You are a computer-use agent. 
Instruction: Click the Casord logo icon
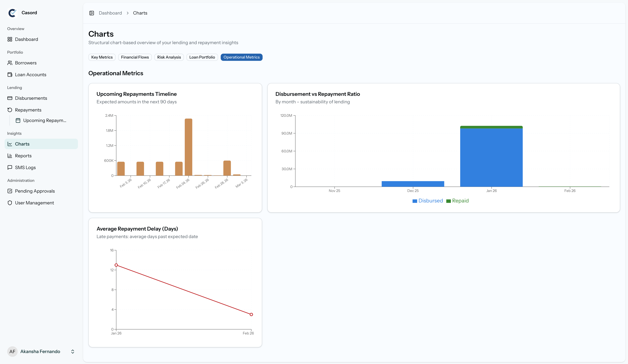click(x=12, y=13)
